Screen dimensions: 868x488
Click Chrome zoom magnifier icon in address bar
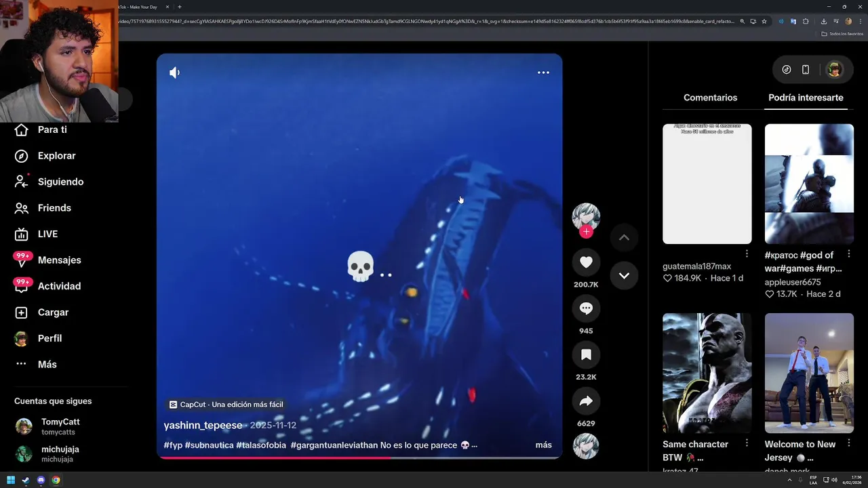coord(743,21)
